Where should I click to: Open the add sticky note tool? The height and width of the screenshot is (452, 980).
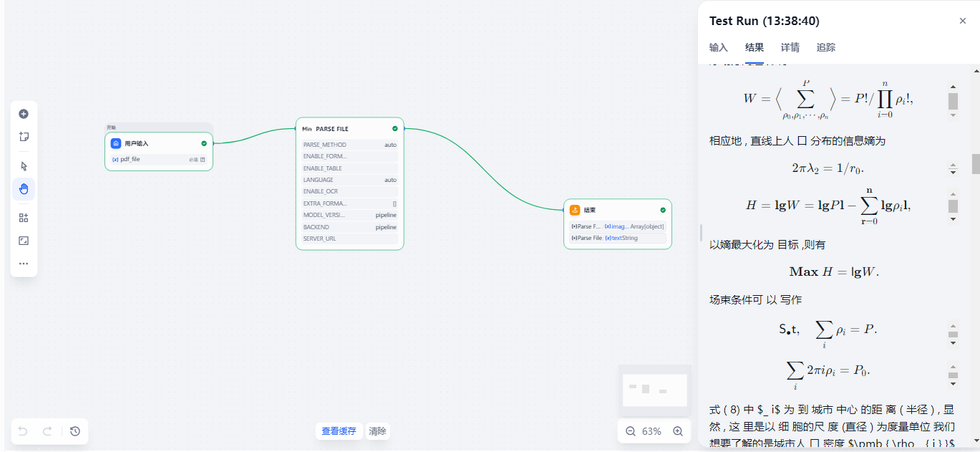[24, 137]
